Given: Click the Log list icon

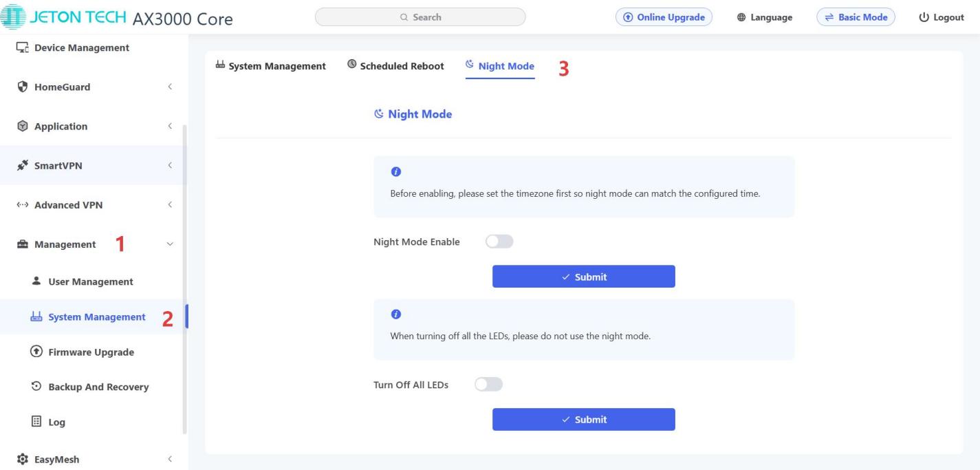Looking at the screenshot, I should 36,422.
